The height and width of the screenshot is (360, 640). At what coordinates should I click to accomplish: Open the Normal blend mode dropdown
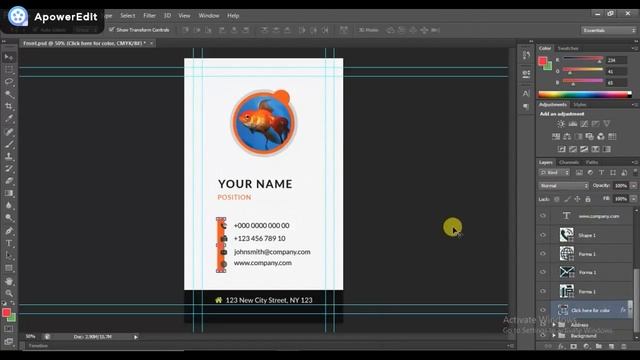(564, 186)
